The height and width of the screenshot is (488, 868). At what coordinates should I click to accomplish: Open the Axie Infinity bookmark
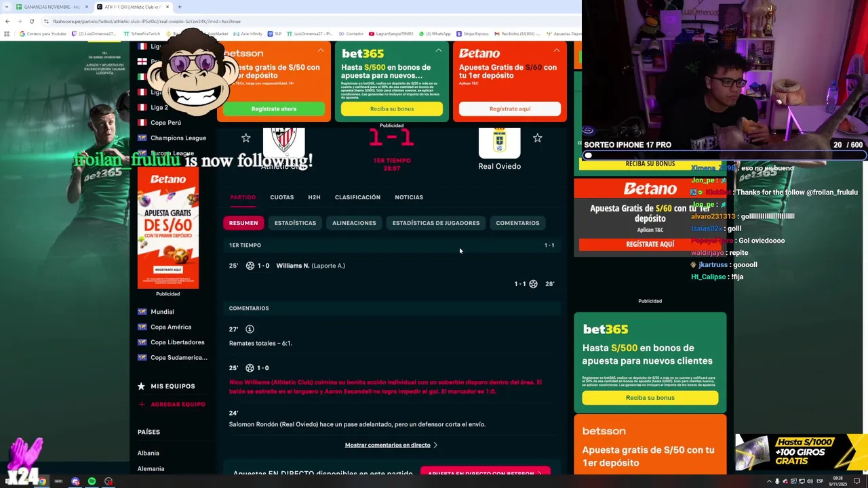pyautogui.click(x=248, y=34)
